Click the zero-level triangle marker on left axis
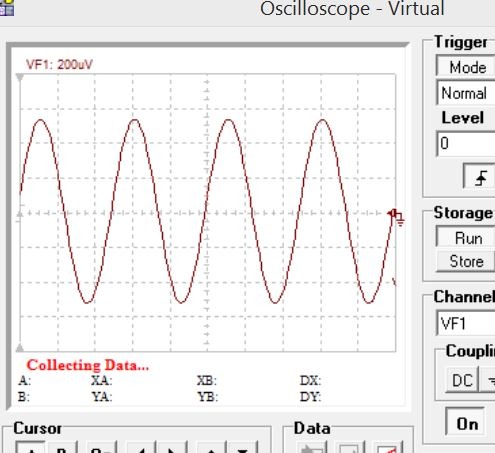The height and width of the screenshot is (453, 495). (20, 213)
